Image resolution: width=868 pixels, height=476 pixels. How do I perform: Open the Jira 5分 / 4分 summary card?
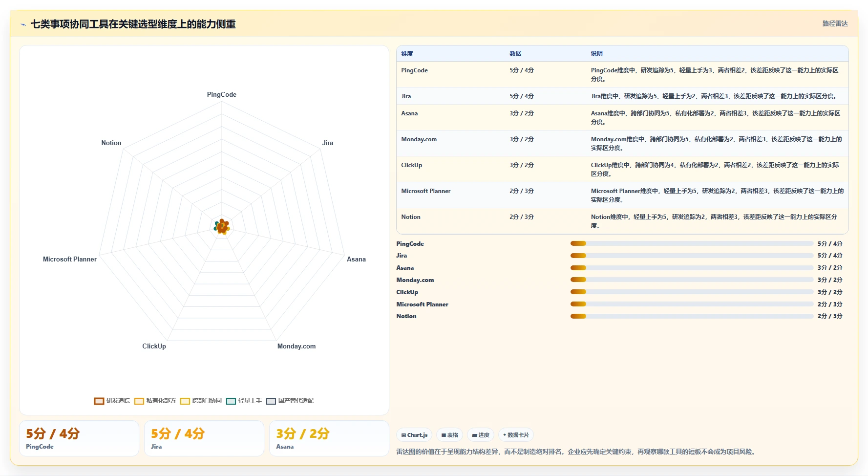pyautogui.click(x=204, y=438)
